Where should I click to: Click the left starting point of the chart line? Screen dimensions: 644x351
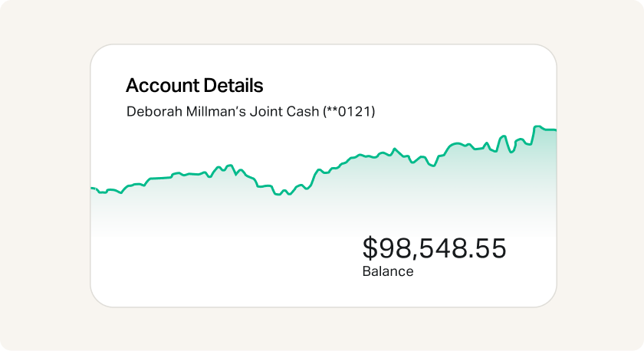pyautogui.click(x=93, y=188)
